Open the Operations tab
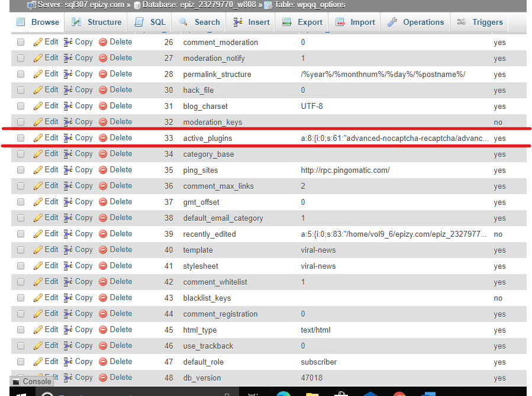Image resolution: width=532 pixels, height=396 pixels. (x=415, y=22)
